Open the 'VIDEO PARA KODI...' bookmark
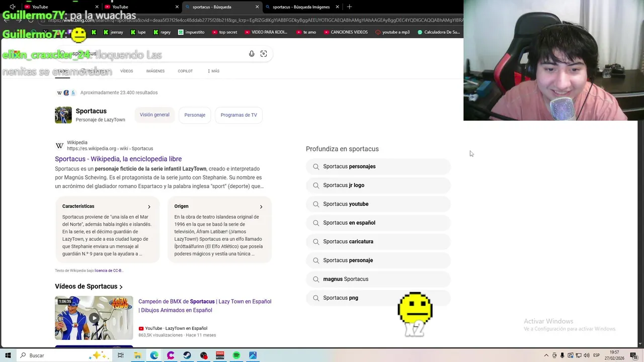Screen dimensions: 644x362 click(x=266, y=32)
